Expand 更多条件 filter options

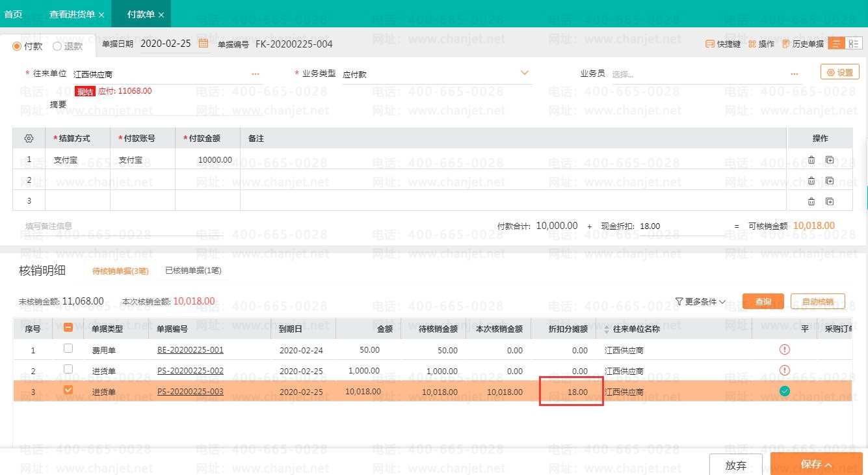[700, 301]
